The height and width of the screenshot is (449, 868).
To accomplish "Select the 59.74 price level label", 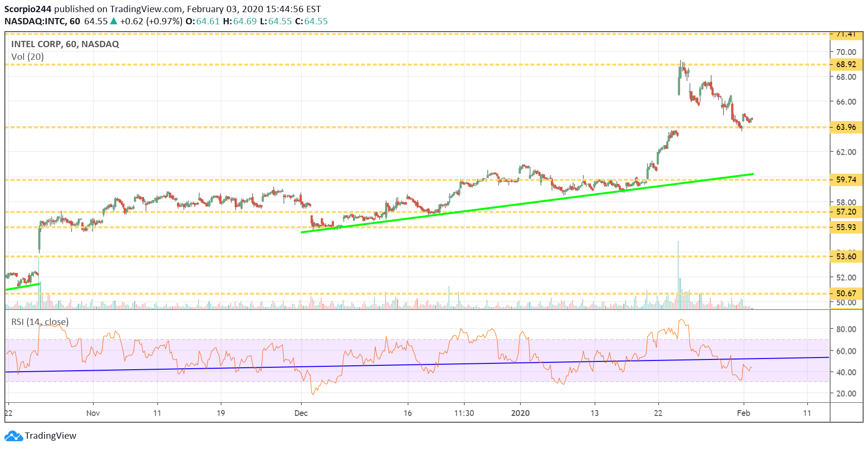I will pyautogui.click(x=846, y=180).
